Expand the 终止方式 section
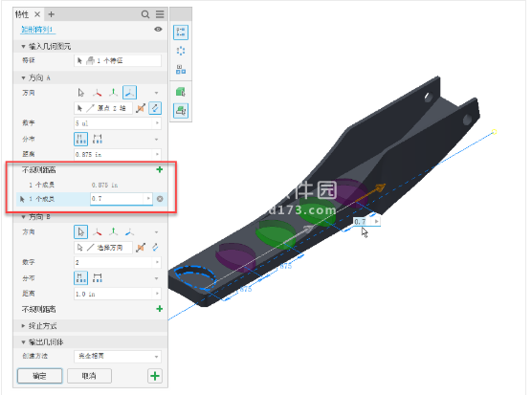Viewport: 532px width, 395px height. [23, 326]
